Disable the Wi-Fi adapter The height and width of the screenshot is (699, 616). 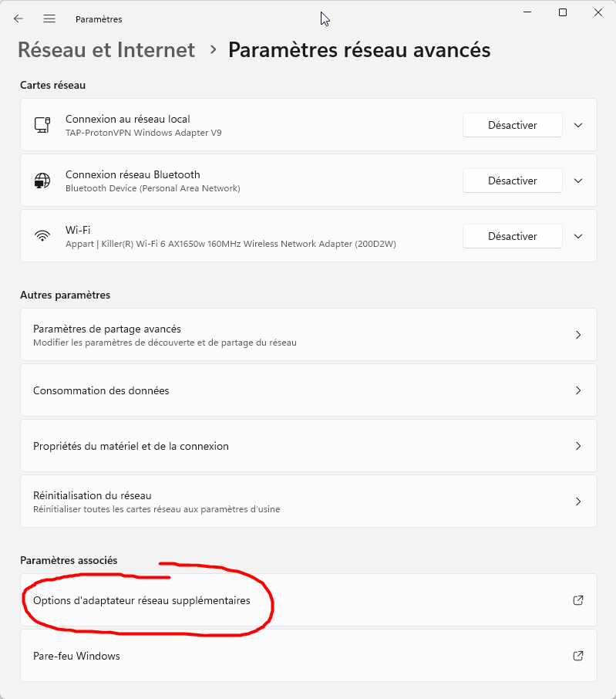pyautogui.click(x=512, y=236)
